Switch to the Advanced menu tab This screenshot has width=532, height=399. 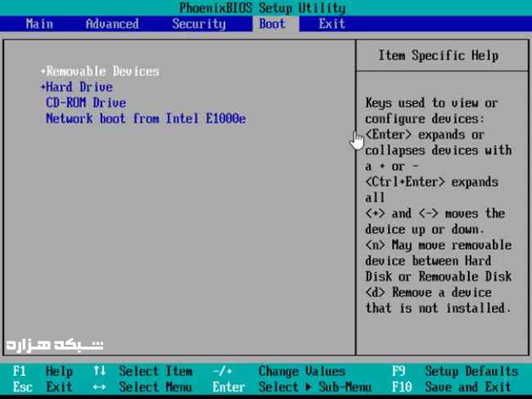pyautogui.click(x=112, y=24)
